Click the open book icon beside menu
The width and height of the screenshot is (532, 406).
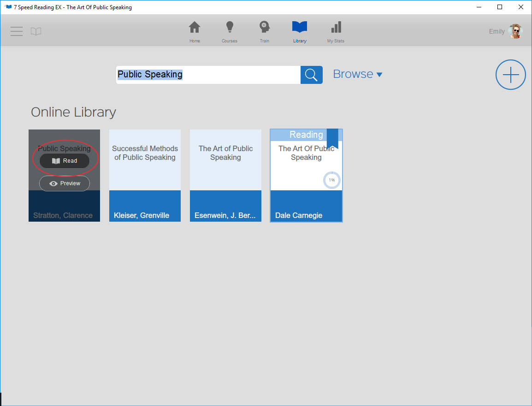click(36, 31)
